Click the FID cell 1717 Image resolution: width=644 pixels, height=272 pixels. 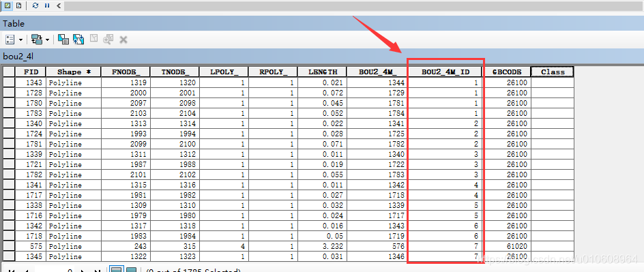point(31,195)
